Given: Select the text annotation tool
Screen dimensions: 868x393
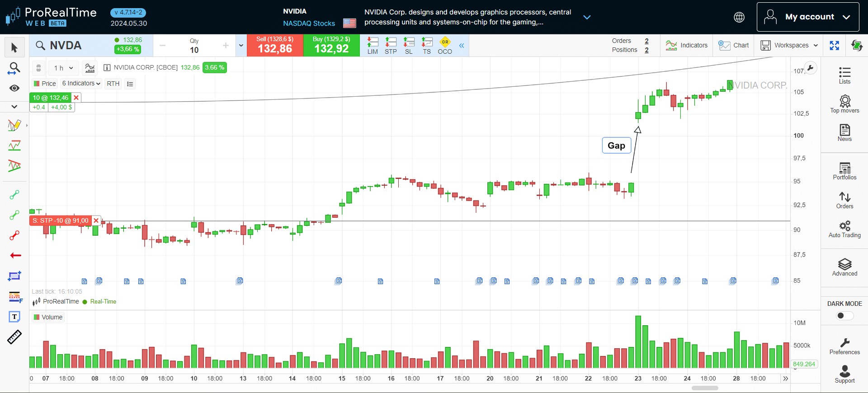Looking at the screenshot, I should pyautogui.click(x=14, y=317).
